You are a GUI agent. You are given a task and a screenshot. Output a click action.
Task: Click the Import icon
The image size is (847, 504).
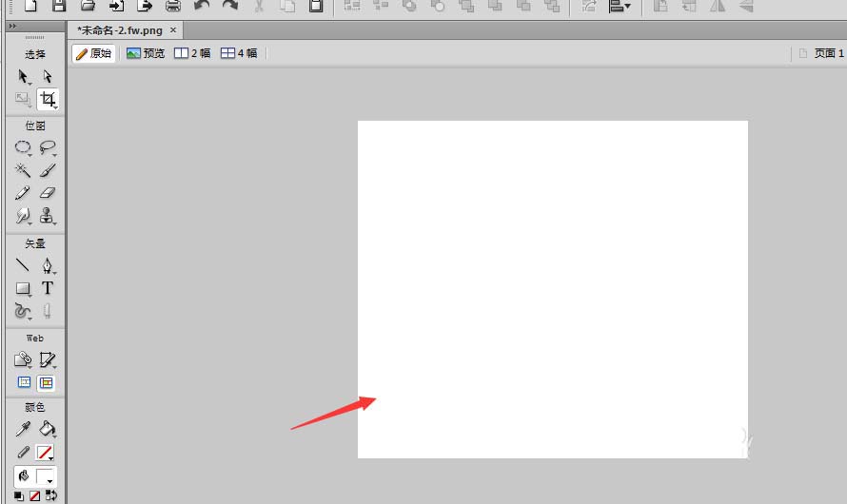pos(116,6)
